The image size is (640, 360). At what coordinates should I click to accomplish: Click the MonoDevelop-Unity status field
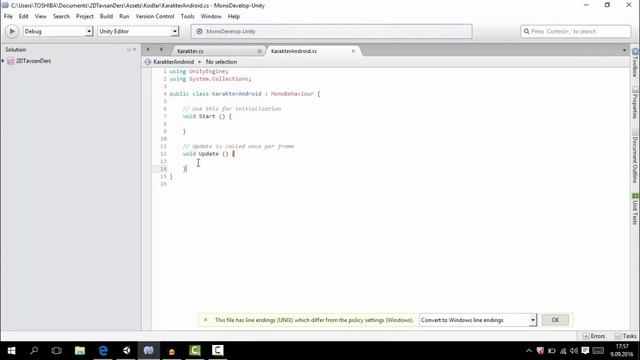point(331,31)
